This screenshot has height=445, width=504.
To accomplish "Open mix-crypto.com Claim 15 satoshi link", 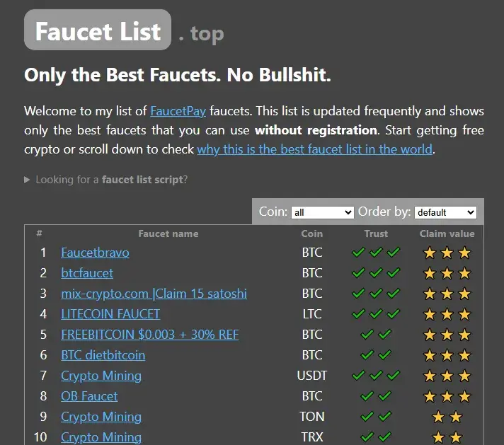I will [154, 294].
